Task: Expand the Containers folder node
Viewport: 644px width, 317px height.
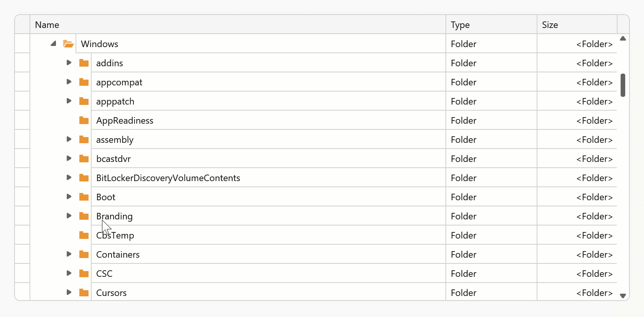Action: click(x=69, y=254)
